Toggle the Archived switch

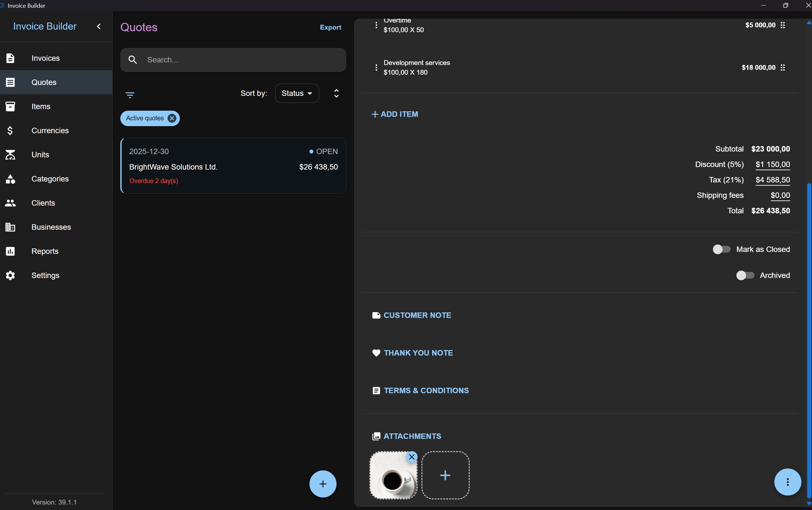click(x=745, y=275)
